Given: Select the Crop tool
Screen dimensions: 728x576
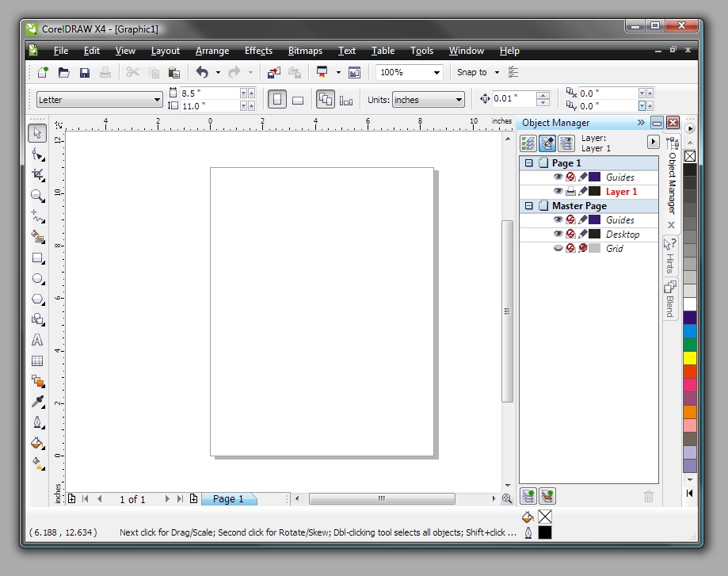Looking at the screenshot, I should (x=37, y=175).
